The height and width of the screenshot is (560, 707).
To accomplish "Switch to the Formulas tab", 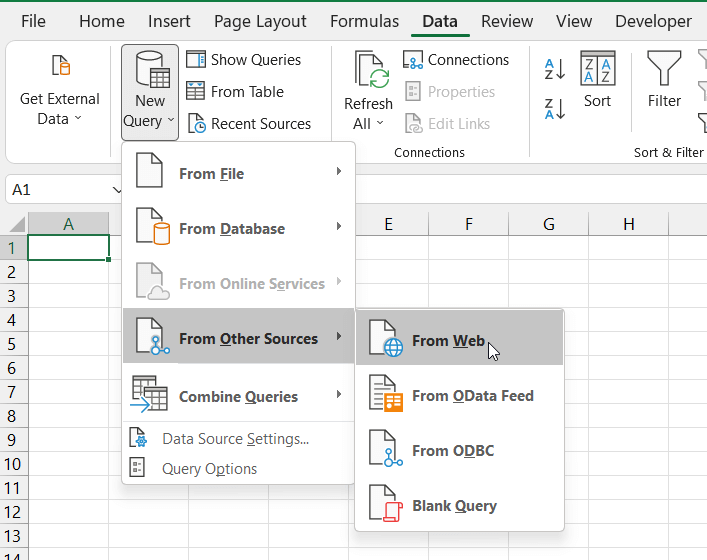I will (364, 21).
